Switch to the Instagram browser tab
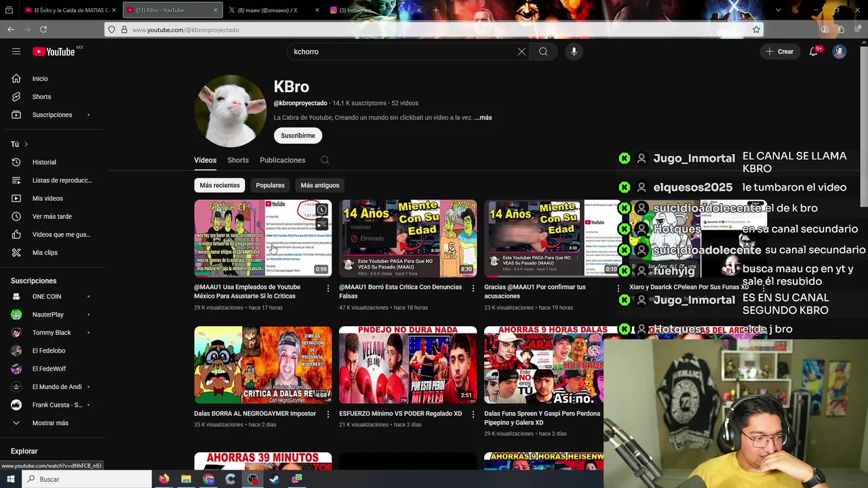The image size is (868, 488). coord(373,10)
